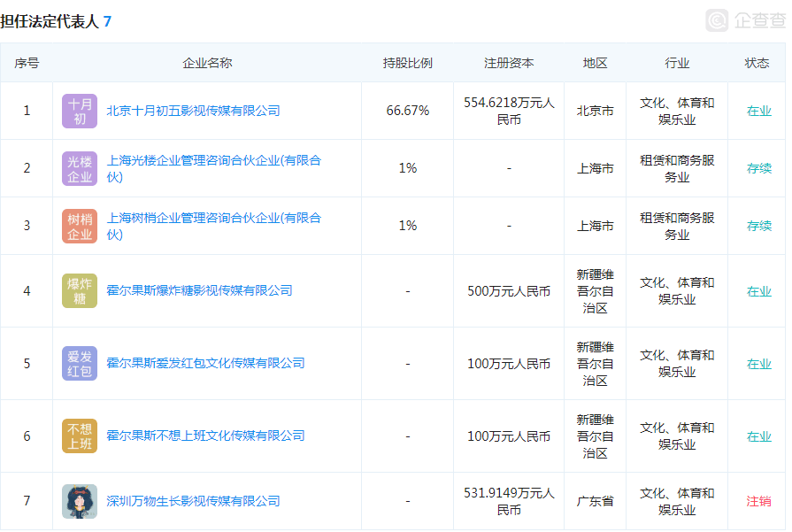This screenshot has width=792, height=532.
Task: Click 文化、体育和娱乐业 in 北京十月初五 row
Action: [x=677, y=112]
